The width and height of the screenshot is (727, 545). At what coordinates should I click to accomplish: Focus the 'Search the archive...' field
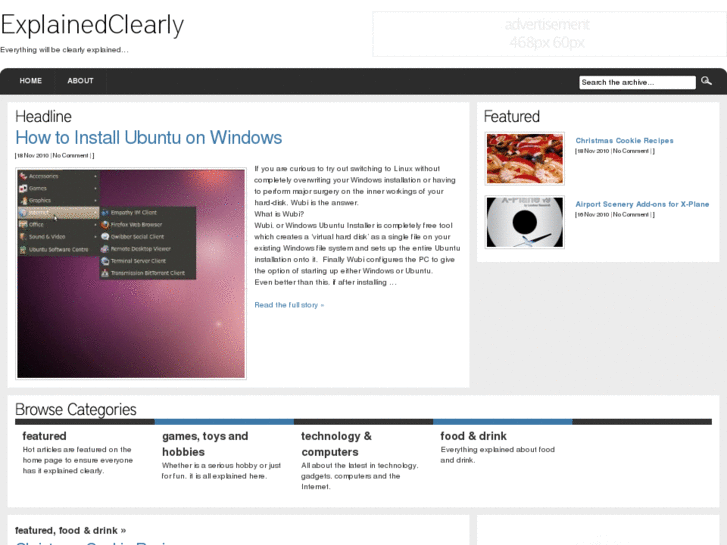click(x=638, y=82)
